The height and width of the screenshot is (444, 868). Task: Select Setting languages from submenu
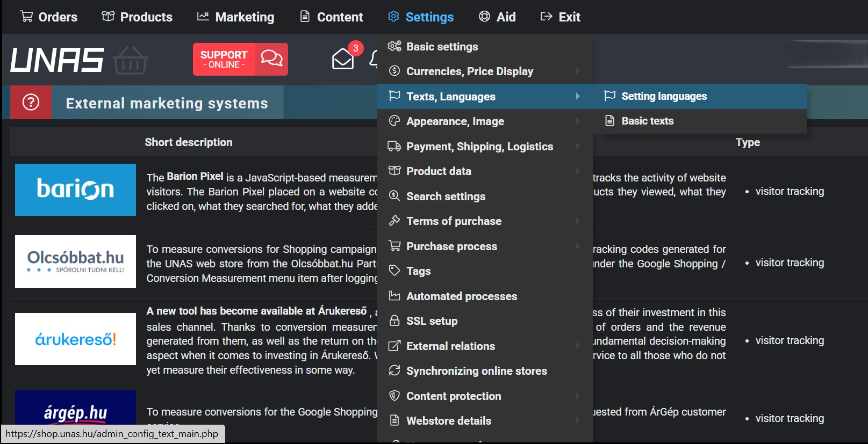pos(664,96)
